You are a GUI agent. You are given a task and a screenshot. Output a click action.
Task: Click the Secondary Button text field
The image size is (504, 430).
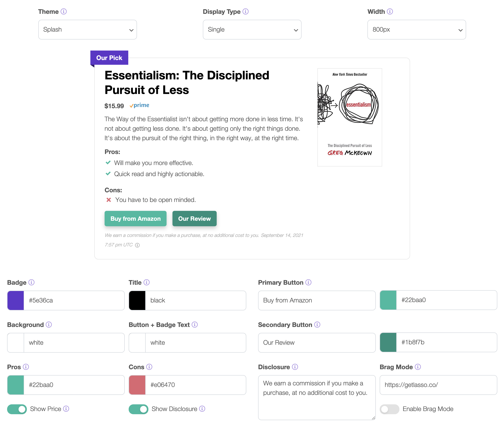tap(317, 343)
